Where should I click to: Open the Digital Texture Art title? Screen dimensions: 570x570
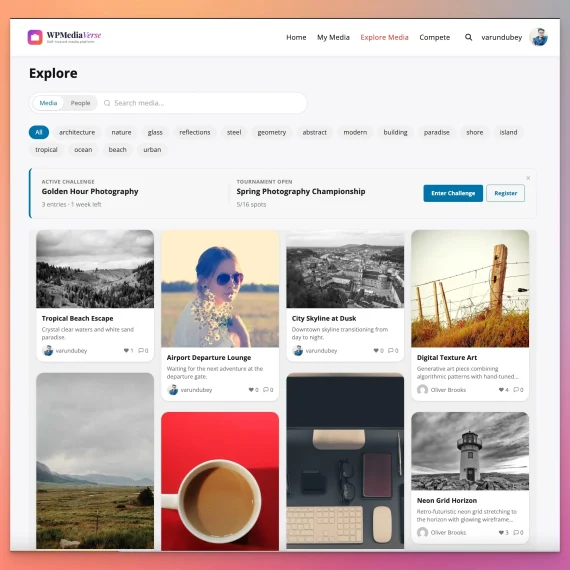click(447, 358)
